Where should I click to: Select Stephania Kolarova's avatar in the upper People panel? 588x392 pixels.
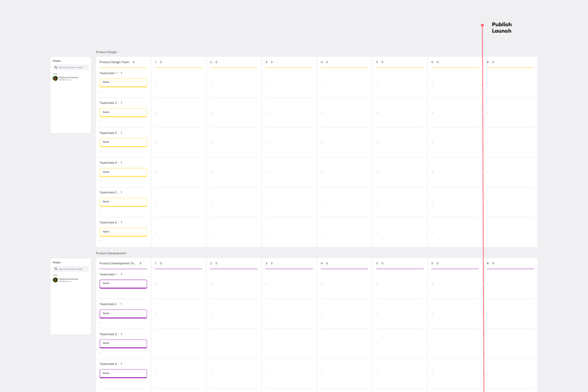pyautogui.click(x=55, y=78)
